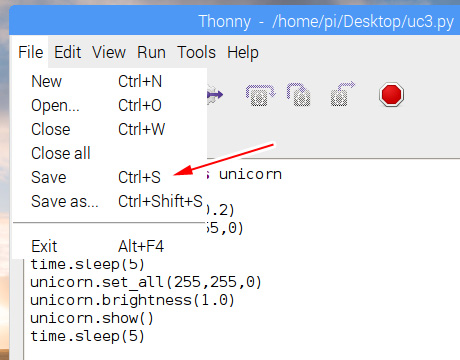
Task: Click the unicorn.brightness(1.0) line in editor
Action: (132, 300)
